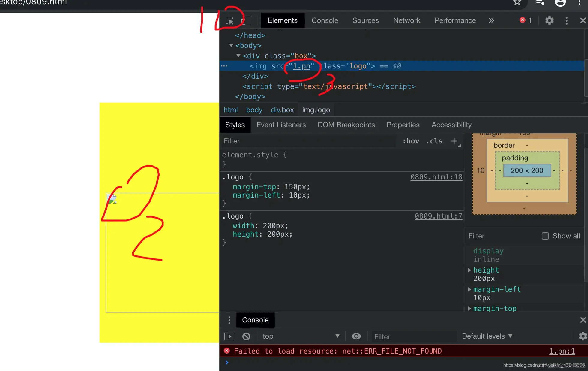
Task: Open DevTools settings gear
Action: click(549, 20)
